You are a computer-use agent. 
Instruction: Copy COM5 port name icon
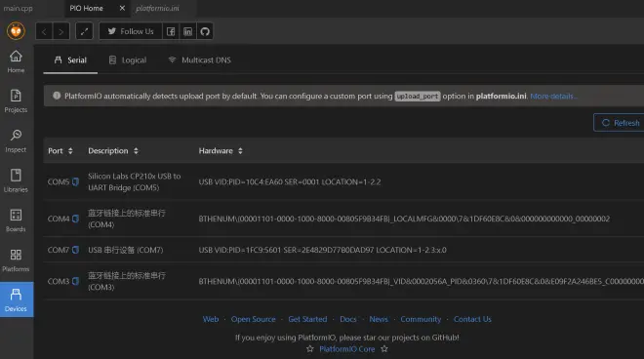75,181
